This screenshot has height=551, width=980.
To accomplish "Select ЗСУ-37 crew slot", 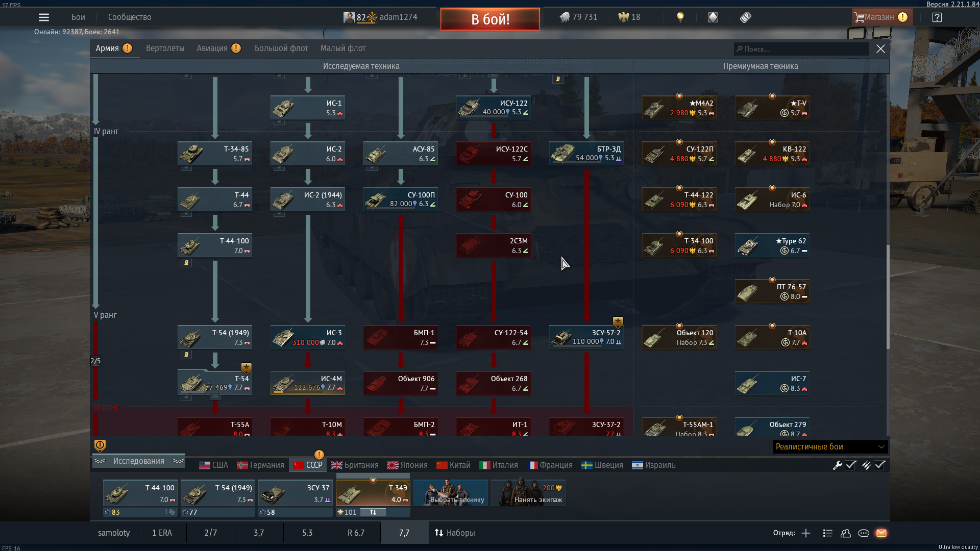I will pos(296,493).
